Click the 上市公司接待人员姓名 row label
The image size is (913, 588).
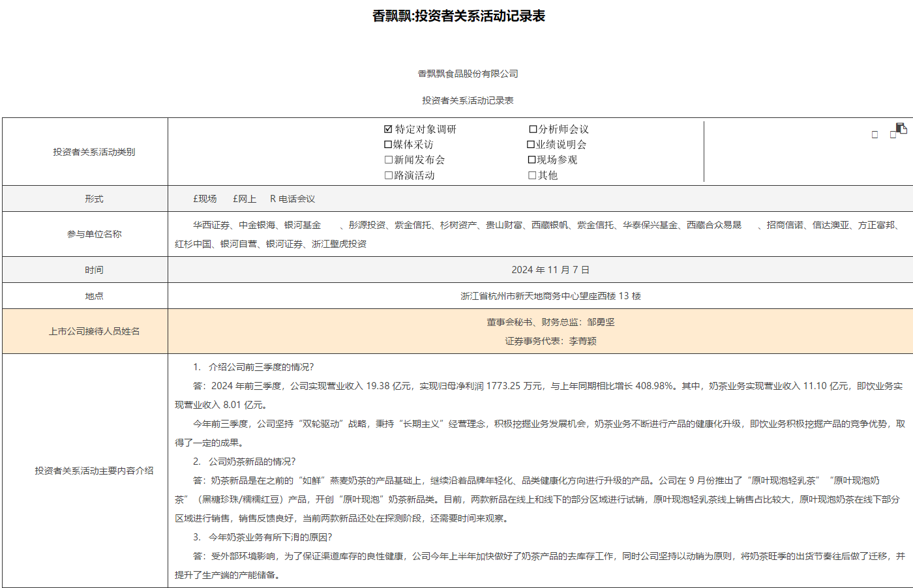(x=94, y=331)
